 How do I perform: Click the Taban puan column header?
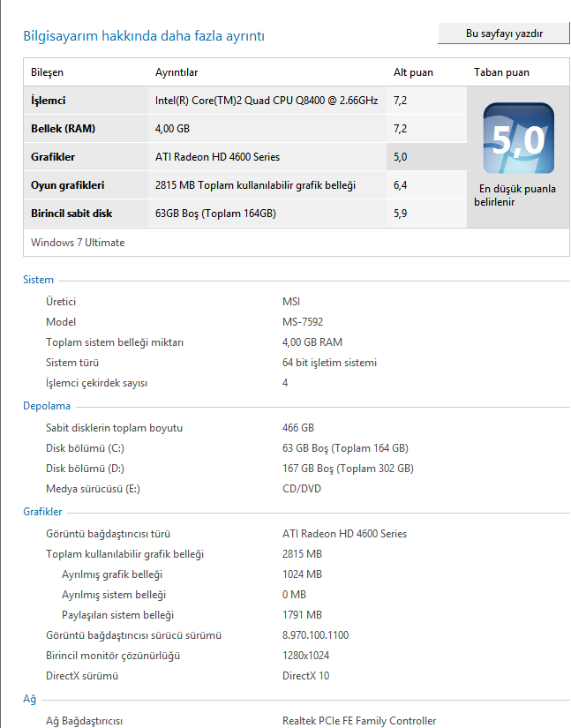(x=502, y=72)
